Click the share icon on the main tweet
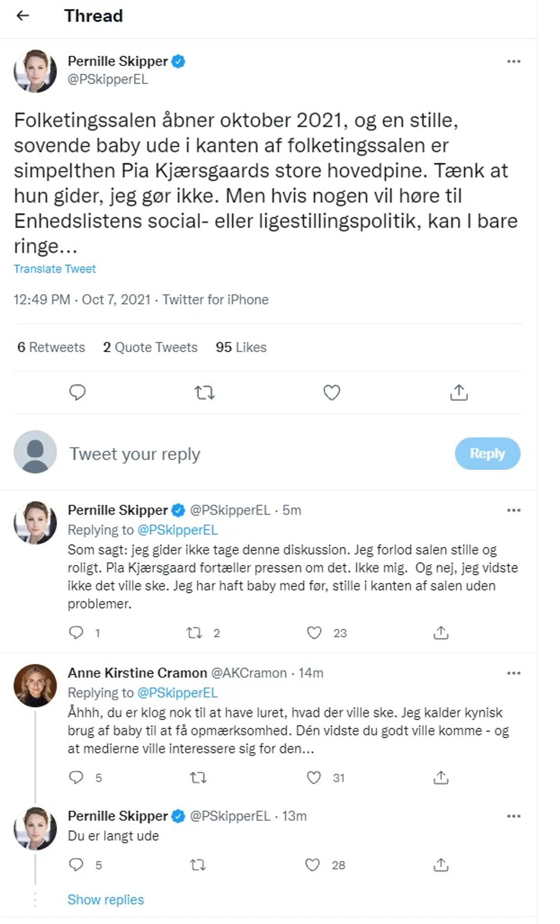This screenshot has width=560, height=924. pos(459,393)
